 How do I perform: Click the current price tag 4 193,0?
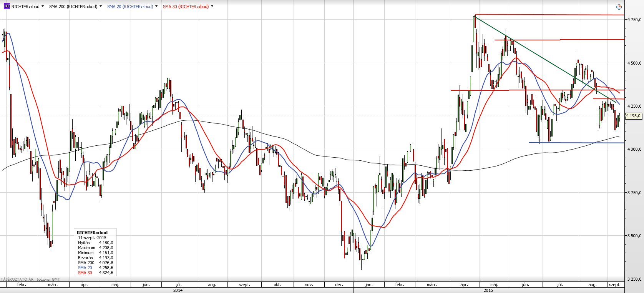tap(634, 116)
